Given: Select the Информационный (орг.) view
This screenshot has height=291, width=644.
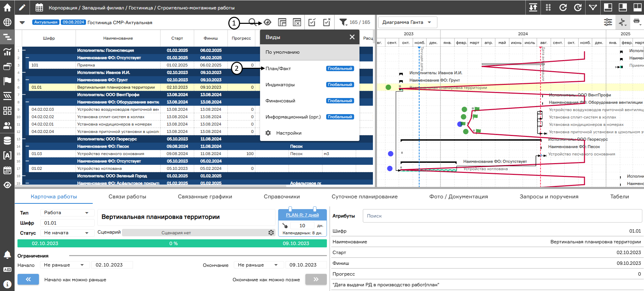Looking at the screenshot, I should pyautogui.click(x=310, y=117).
